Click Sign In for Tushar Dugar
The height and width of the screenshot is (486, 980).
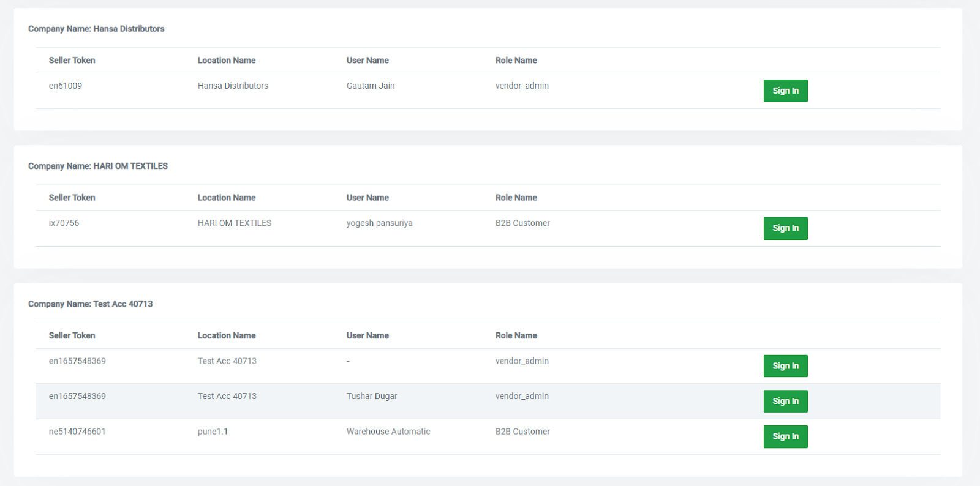click(x=785, y=401)
